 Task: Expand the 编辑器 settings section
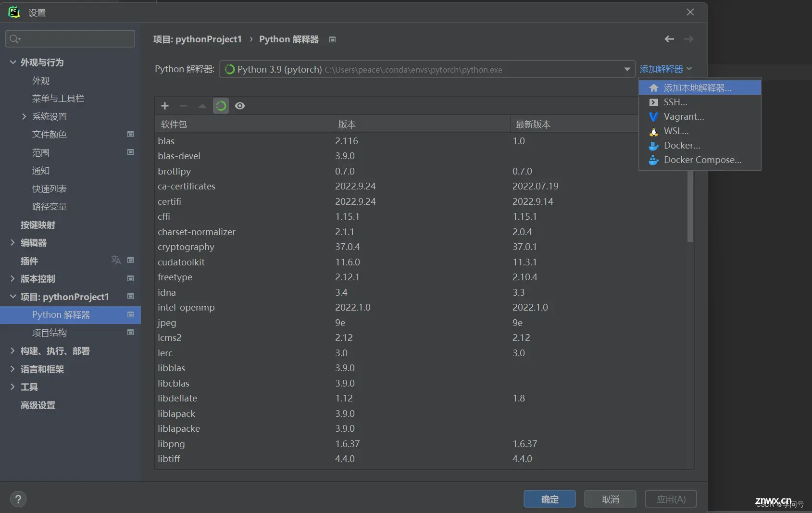(x=12, y=242)
